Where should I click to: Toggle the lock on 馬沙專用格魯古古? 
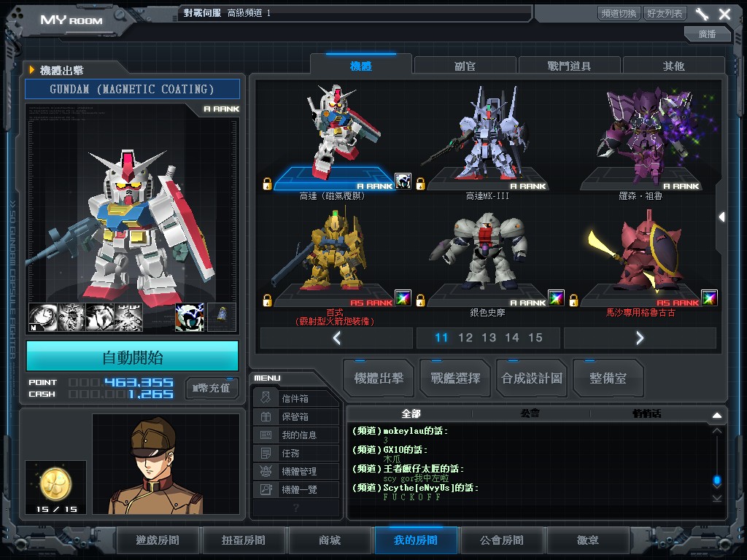573,300
